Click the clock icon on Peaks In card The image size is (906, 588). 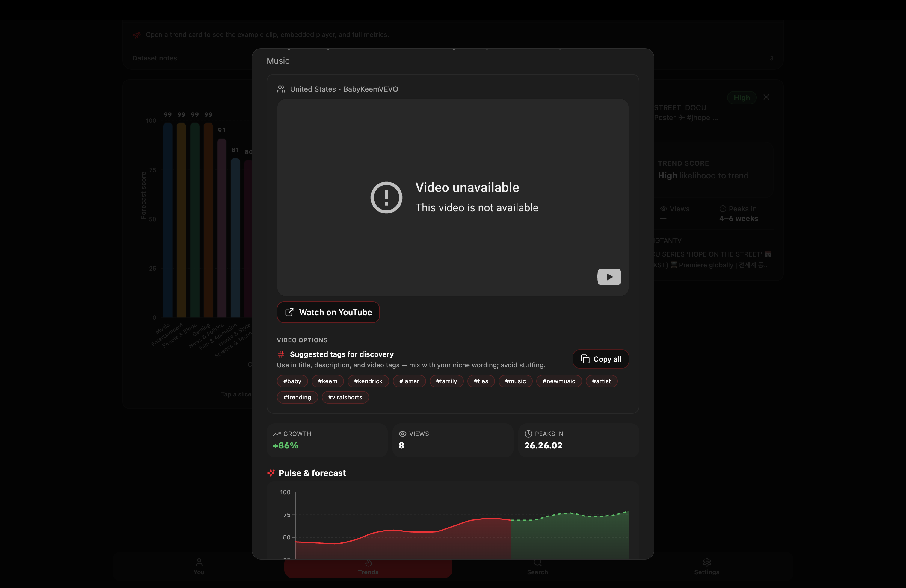[528, 434]
